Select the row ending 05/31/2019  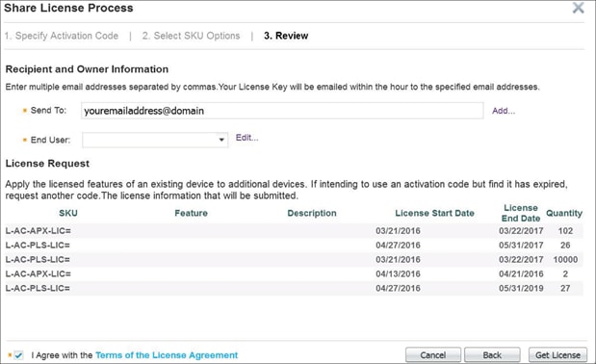[x=294, y=288]
